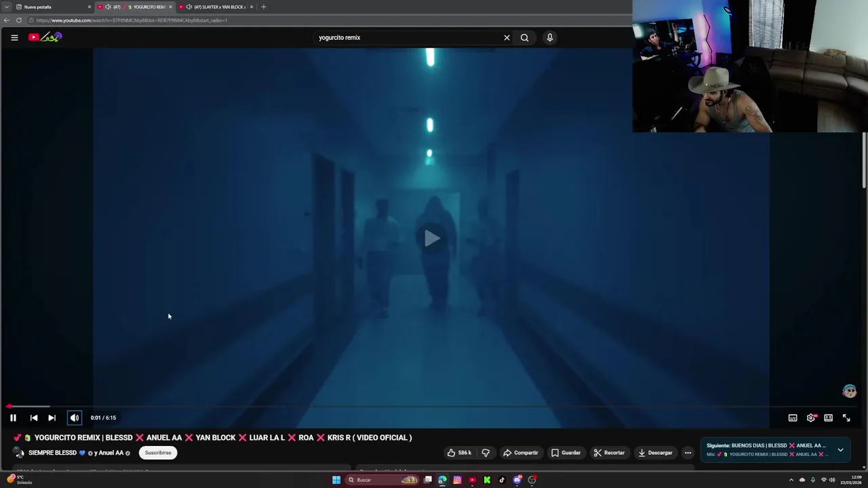
Task: Switch to theater mode
Action: coord(828,418)
